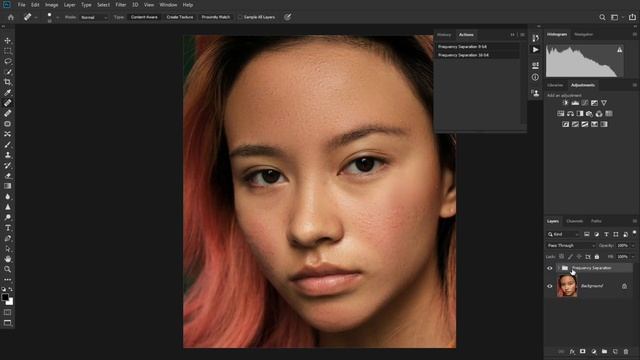
Task: Switch to the Navigator tab
Action: 584,34
